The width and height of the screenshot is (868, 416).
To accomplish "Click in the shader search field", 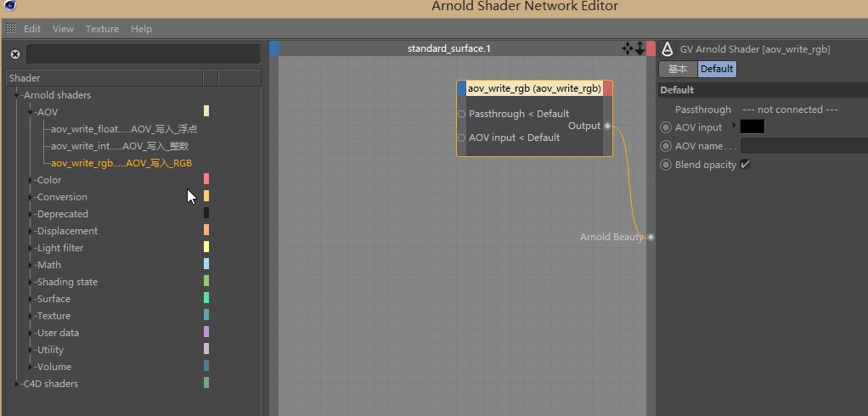I will pos(144,54).
